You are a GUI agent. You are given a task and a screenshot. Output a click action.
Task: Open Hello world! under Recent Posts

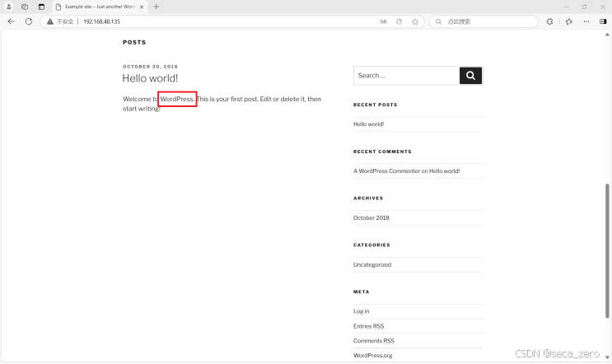point(368,124)
